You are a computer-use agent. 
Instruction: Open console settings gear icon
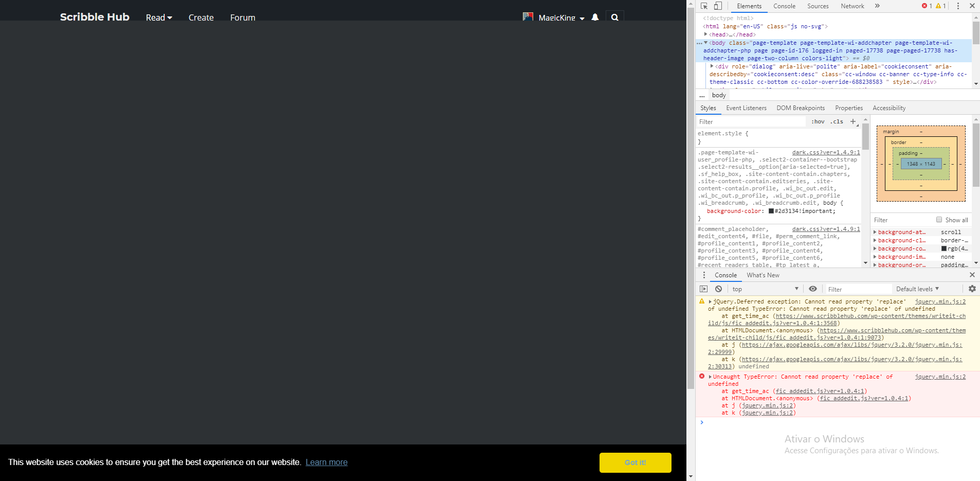tap(972, 289)
